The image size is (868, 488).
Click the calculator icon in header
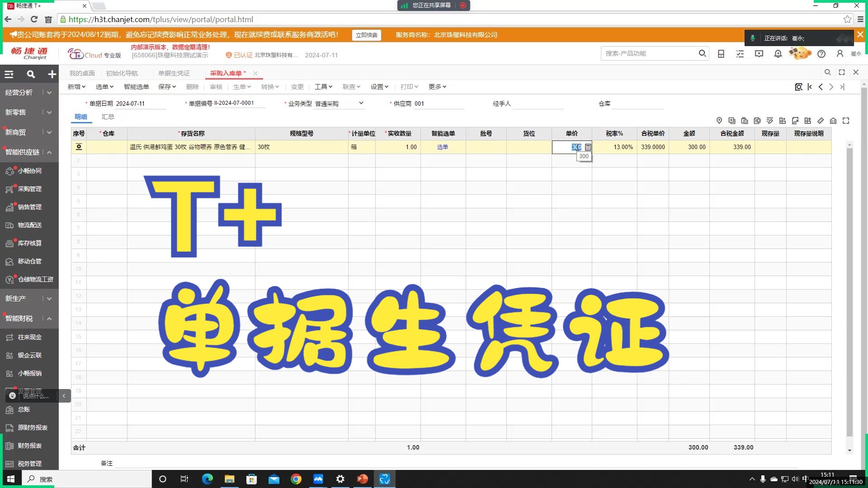pyautogui.click(x=721, y=54)
